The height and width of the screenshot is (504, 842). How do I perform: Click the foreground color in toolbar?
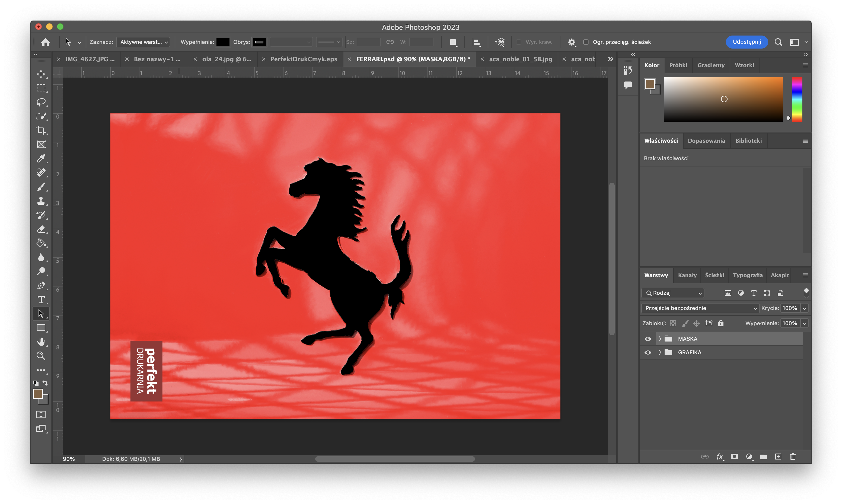(x=38, y=394)
